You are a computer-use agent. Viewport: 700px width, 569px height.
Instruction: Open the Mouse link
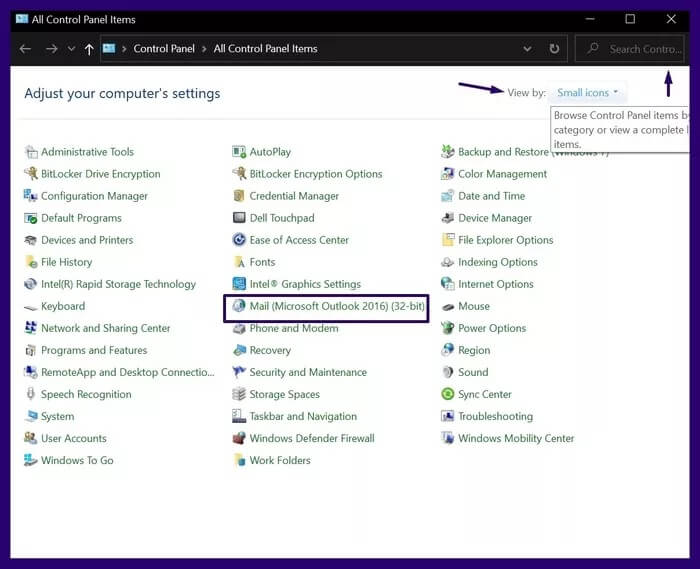(x=474, y=306)
